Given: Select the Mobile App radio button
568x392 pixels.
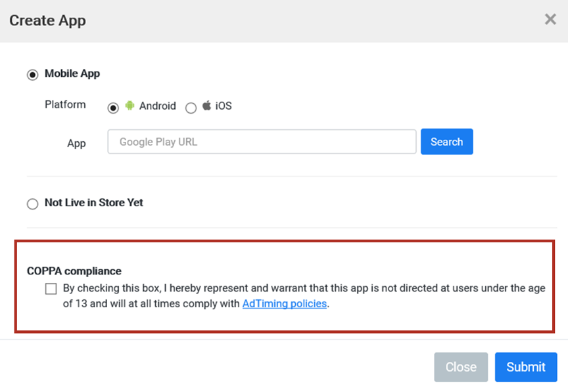Looking at the screenshot, I should [x=33, y=75].
